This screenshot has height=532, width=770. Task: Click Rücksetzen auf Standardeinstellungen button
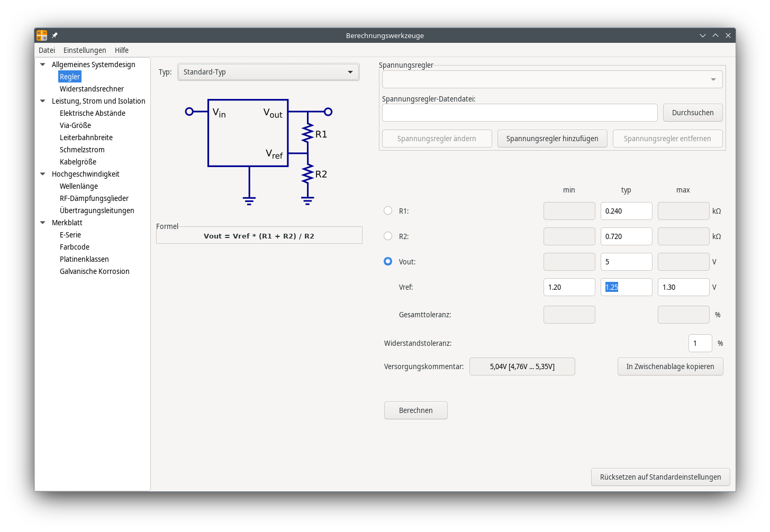coord(660,477)
